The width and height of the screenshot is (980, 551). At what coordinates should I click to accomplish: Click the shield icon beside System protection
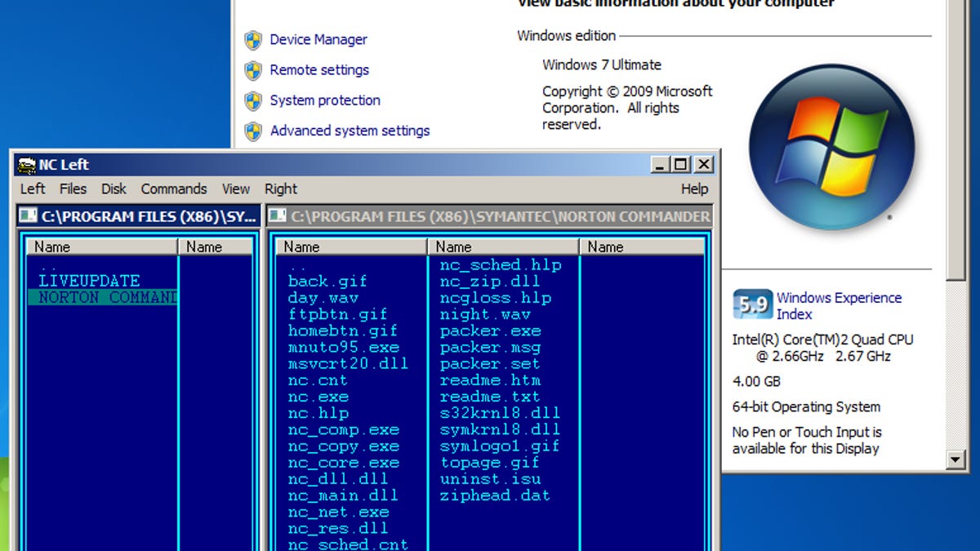pyautogui.click(x=253, y=100)
